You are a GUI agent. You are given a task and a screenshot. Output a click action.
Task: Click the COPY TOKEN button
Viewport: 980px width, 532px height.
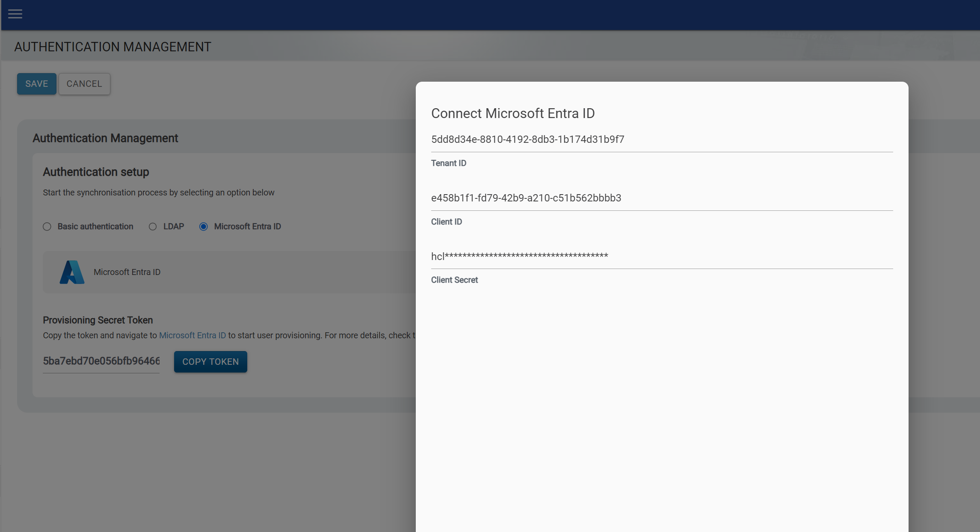coord(210,362)
